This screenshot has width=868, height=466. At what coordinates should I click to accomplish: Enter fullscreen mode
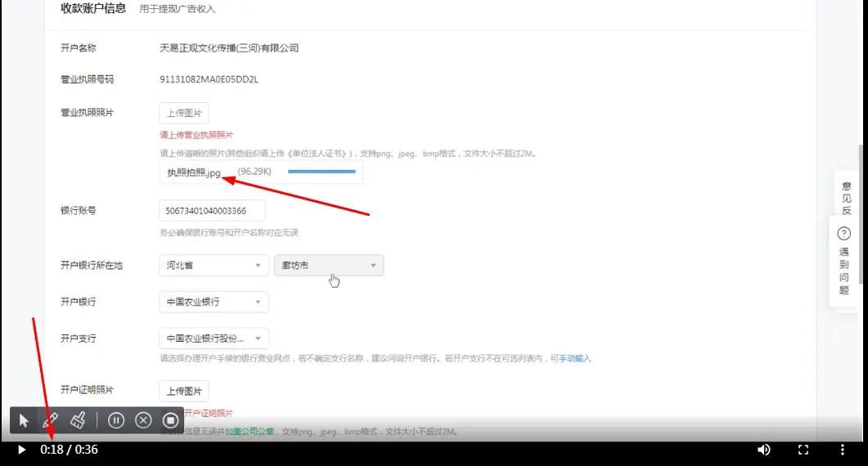click(803, 450)
